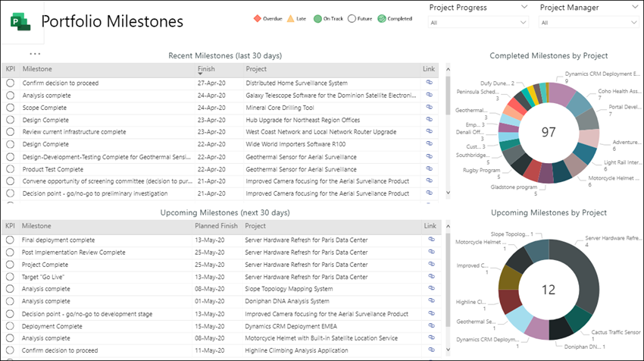Click the Overdue red diamond legend icon
This screenshot has width=644, height=361.
[257, 18]
